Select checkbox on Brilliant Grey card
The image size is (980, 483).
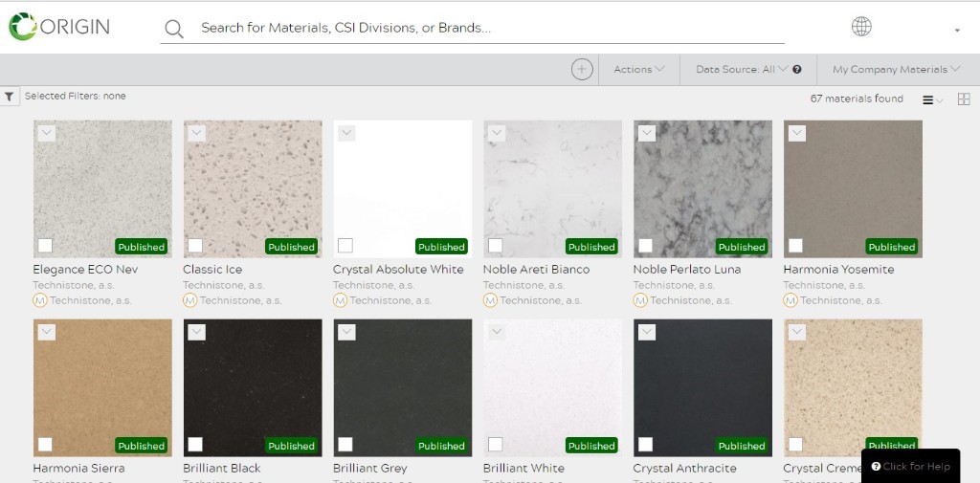(x=345, y=444)
